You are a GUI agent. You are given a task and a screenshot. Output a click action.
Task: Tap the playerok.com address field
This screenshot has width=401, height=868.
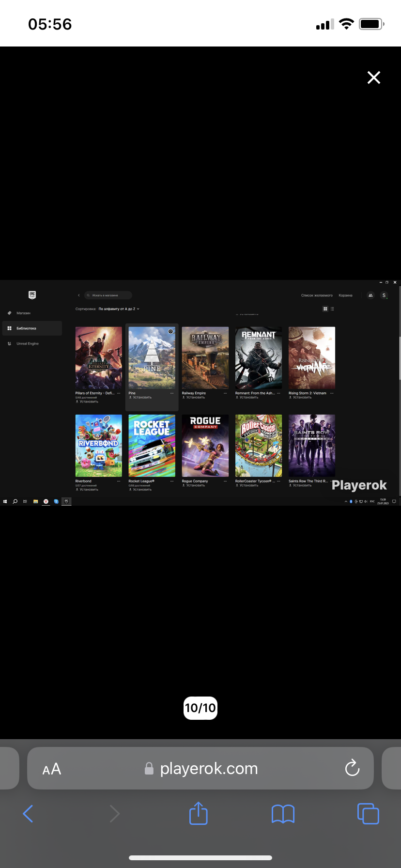(x=200, y=768)
